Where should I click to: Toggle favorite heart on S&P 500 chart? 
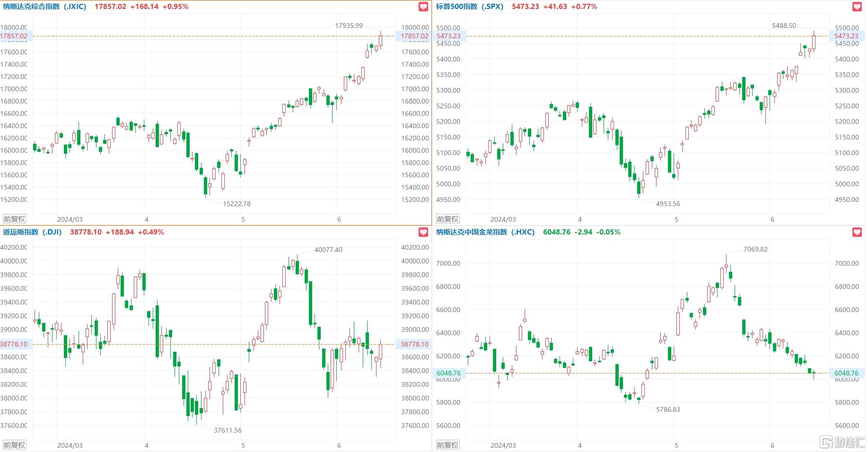pos(857,7)
